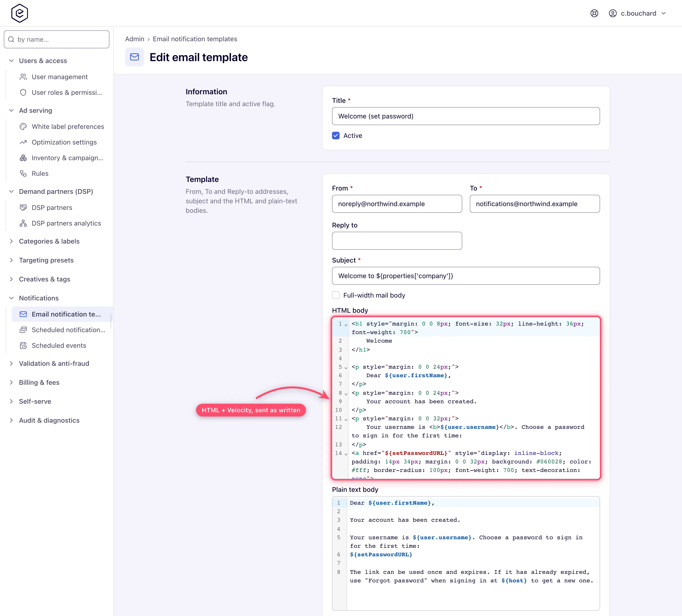This screenshot has height=616, width=682.
Task: Click the search magnifier icon
Action: pyautogui.click(x=11, y=39)
